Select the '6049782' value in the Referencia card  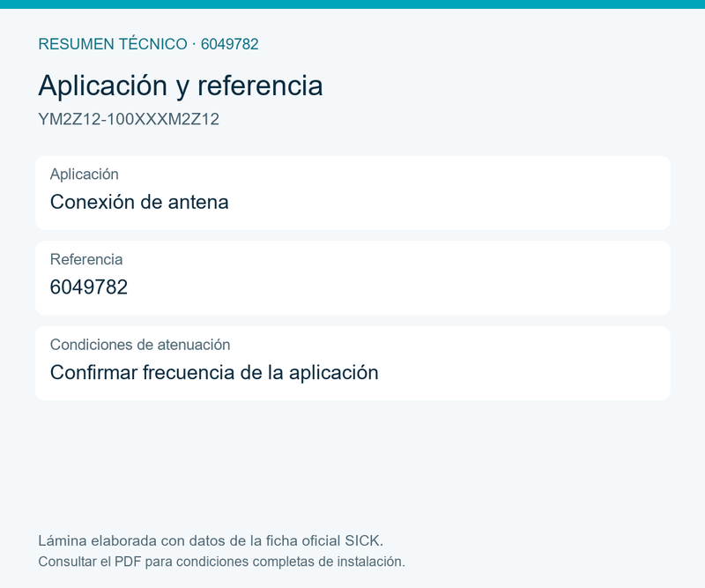[89, 287]
